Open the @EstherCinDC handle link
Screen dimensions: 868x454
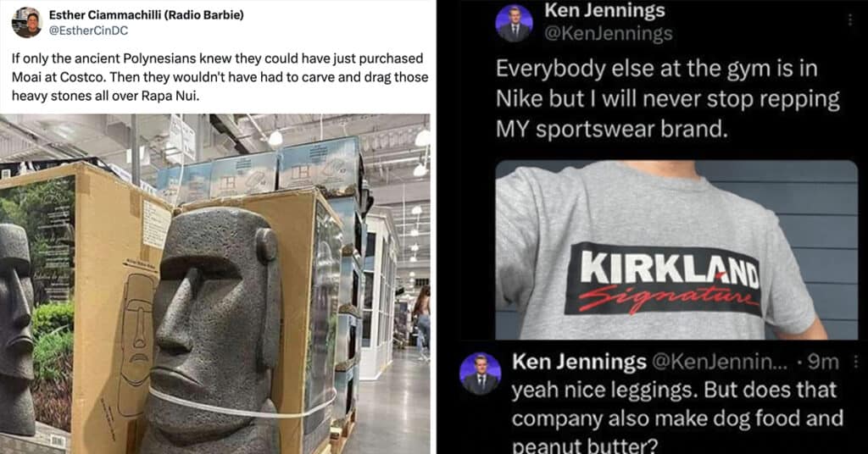pyautogui.click(x=88, y=30)
